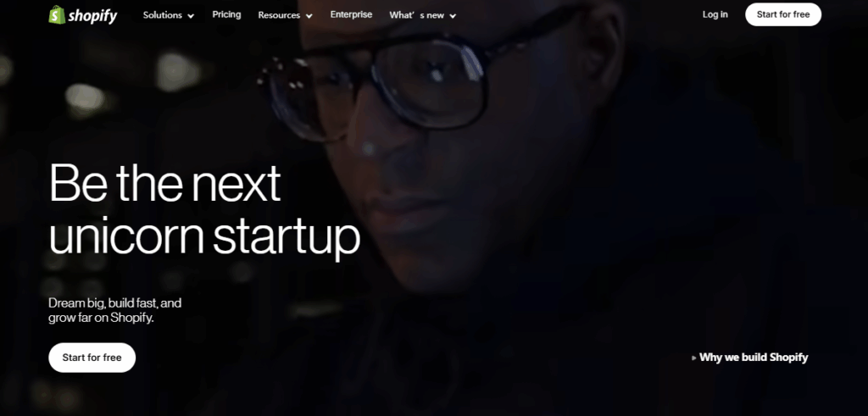This screenshot has width=868, height=416.
Task: Expand the chevron beside What's new
Action: (453, 16)
